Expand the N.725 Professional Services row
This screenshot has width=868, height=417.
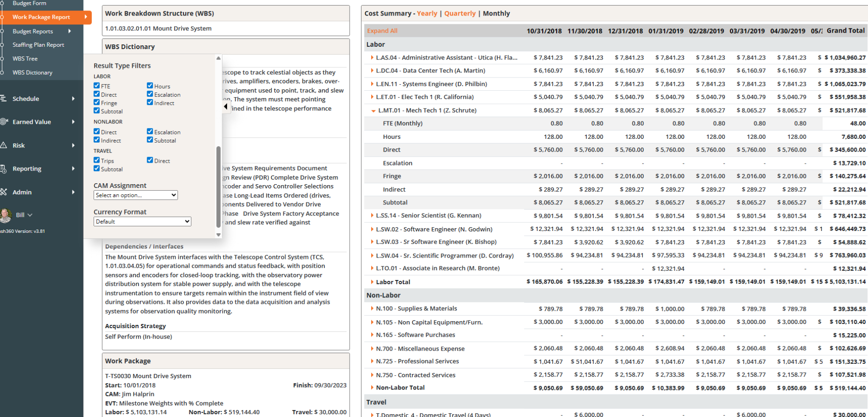(372, 361)
